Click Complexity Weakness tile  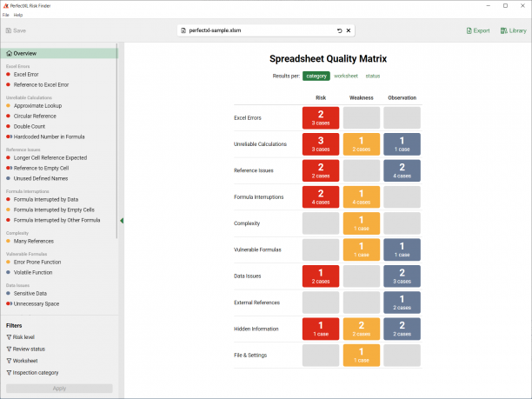pos(362,223)
